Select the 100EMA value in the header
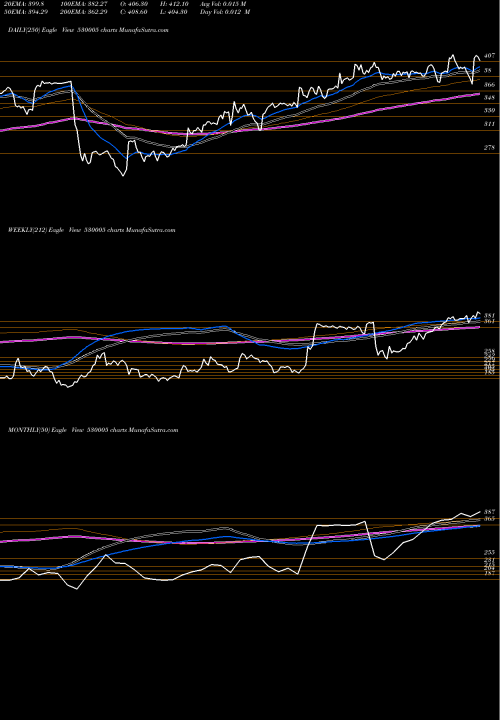The height and width of the screenshot is (720, 500). click(86, 4)
